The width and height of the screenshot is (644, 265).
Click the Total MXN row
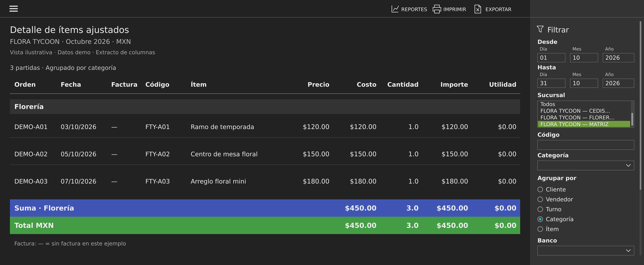(x=265, y=225)
